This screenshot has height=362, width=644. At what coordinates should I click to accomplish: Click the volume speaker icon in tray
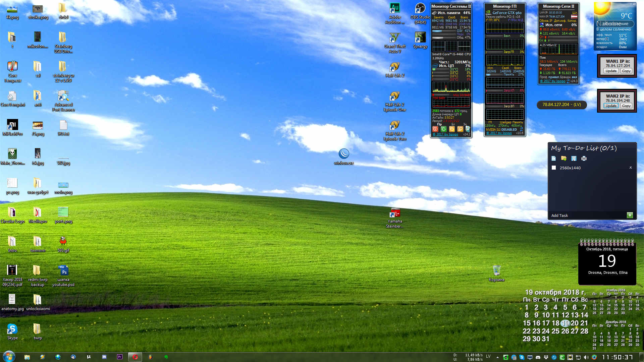(586, 357)
